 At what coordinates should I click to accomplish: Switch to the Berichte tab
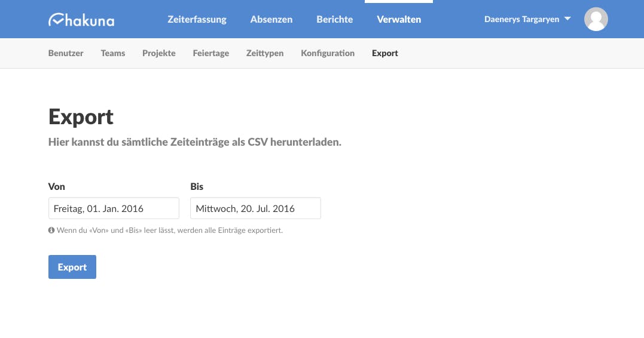[x=334, y=19]
